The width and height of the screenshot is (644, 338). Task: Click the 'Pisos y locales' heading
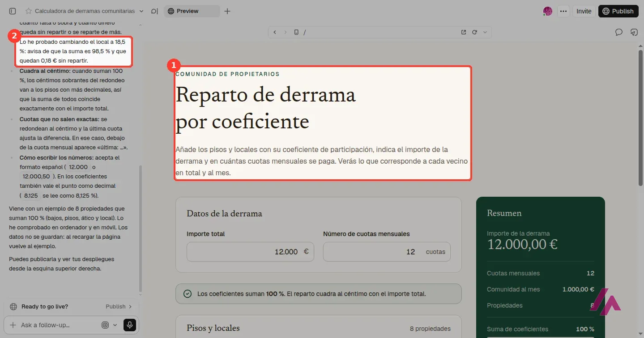pos(213,328)
